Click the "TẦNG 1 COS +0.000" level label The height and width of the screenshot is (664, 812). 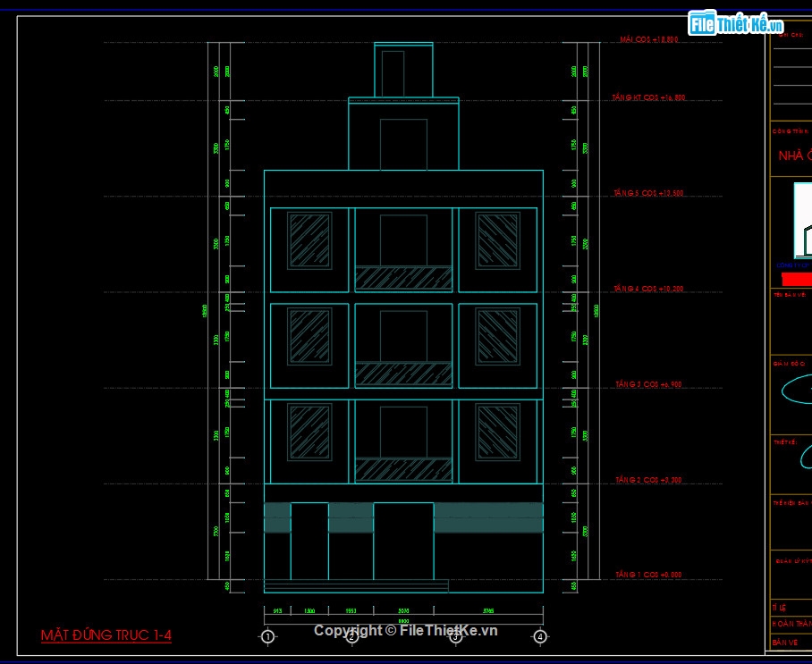(x=649, y=575)
